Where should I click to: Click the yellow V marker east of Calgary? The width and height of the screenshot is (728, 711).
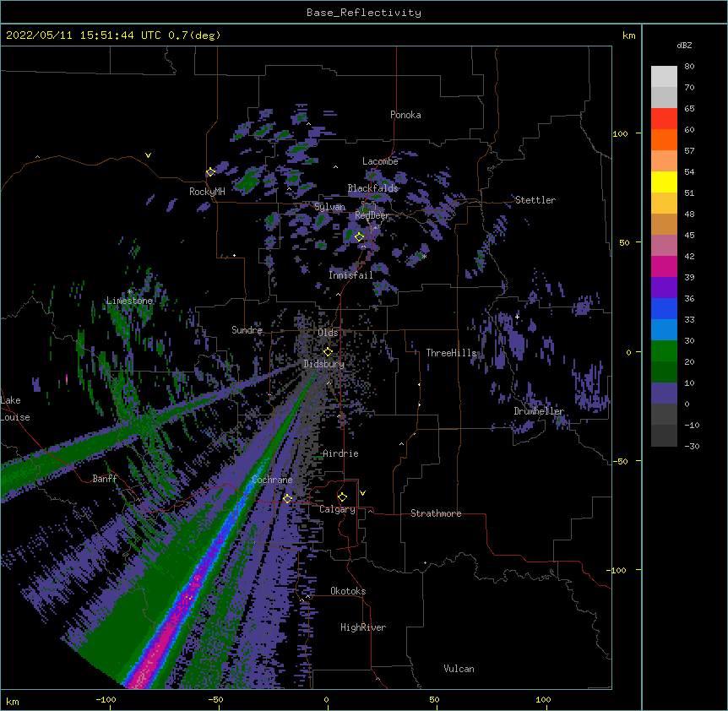[x=362, y=493]
